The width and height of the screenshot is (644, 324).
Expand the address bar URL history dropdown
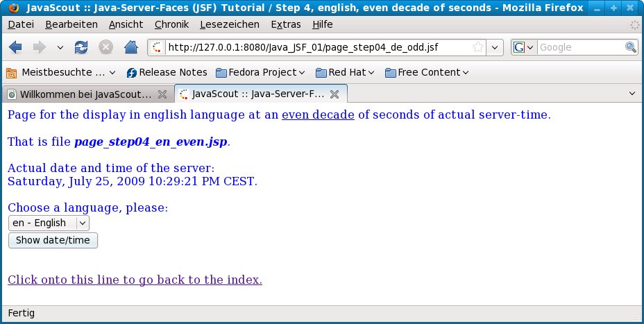(x=495, y=48)
